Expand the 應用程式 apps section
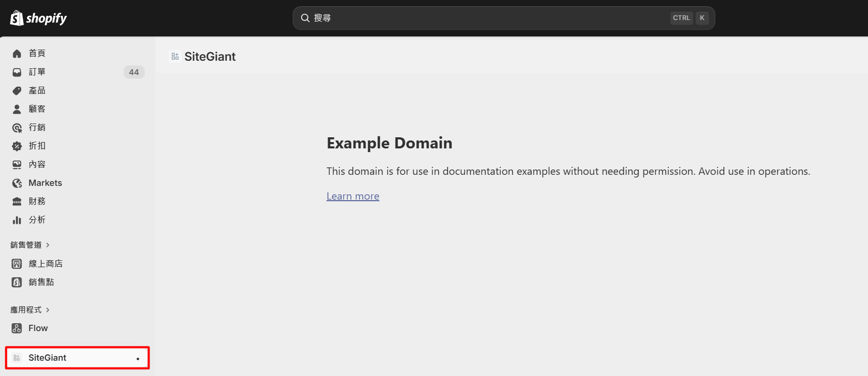The image size is (868, 376). click(x=30, y=310)
